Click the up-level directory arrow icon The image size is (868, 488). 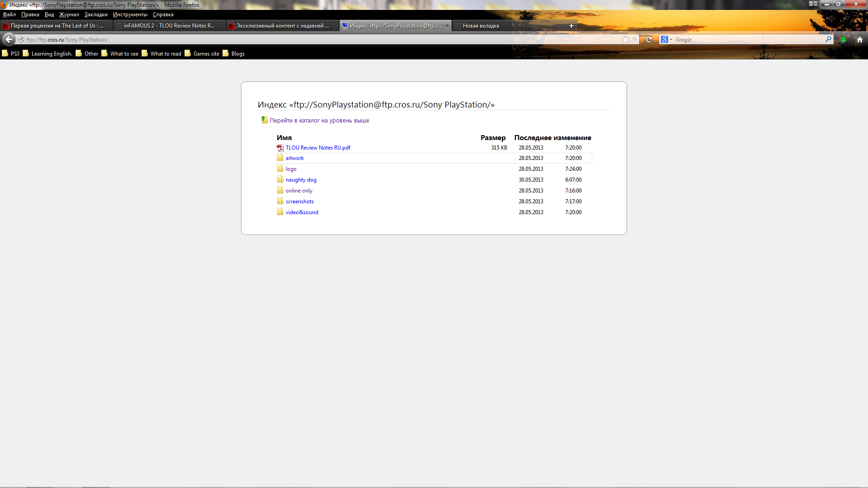click(x=264, y=120)
